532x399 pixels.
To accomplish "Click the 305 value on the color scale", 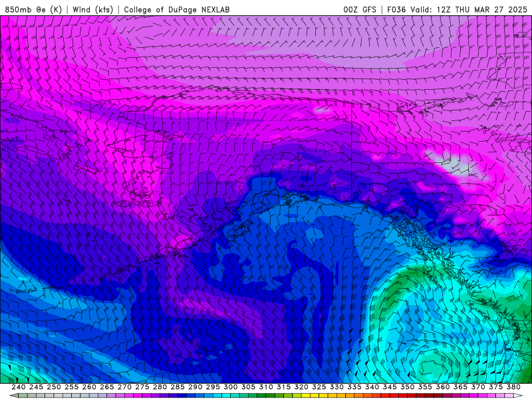I will coord(248,387).
